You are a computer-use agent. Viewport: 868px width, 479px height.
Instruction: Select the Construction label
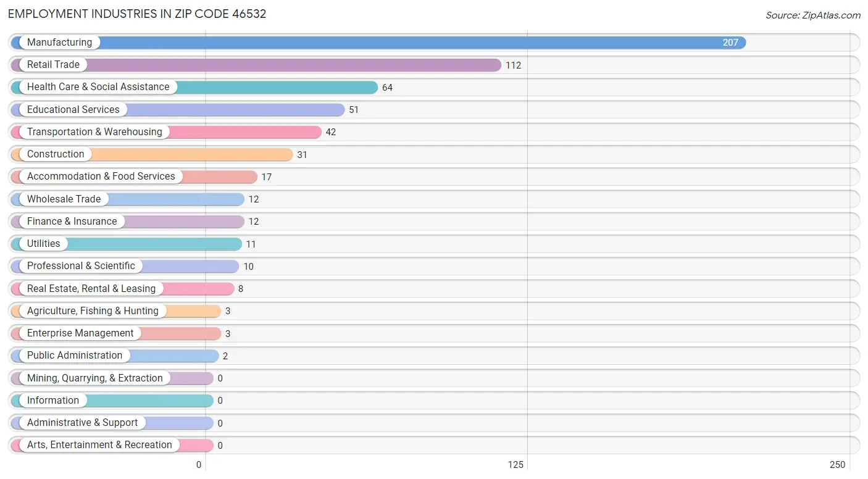56,154
